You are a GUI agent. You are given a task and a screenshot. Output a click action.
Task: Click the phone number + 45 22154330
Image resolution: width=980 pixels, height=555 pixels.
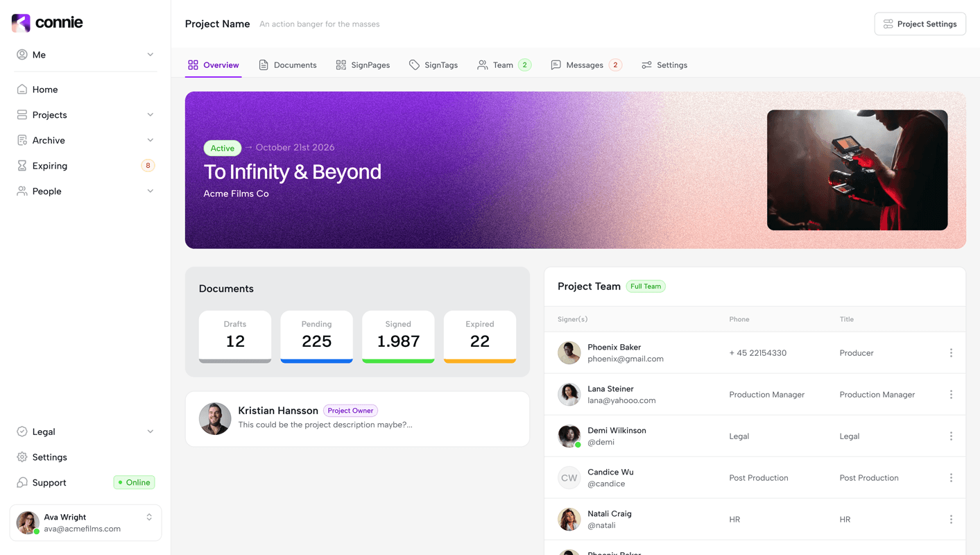pyautogui.click(x=757, y=353)
